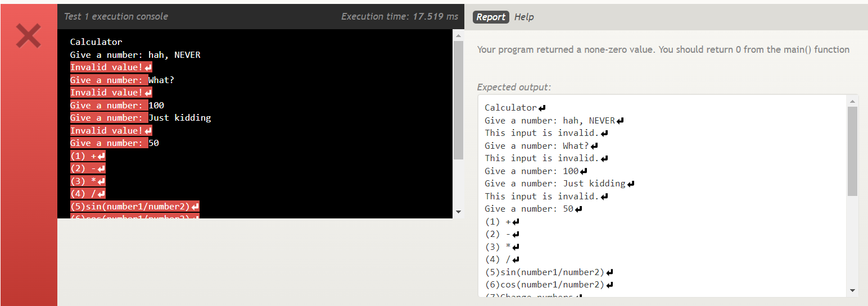This screenshot has width=868, height=306.
Task: Click 'Calculator' line in the console
Action: pyautogui.click(x=96, y=42)
